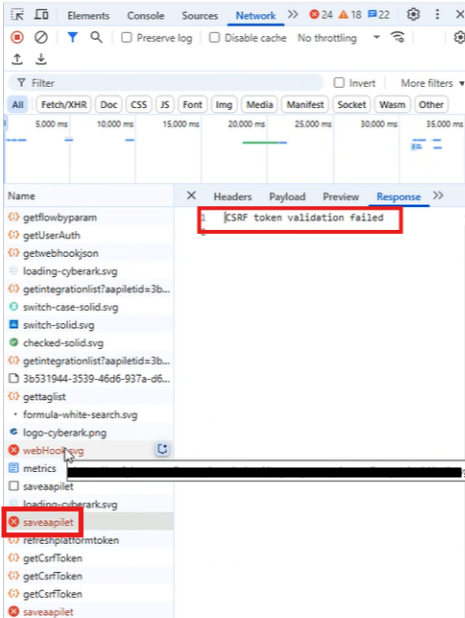Open the Preview tab

[341, 196]
